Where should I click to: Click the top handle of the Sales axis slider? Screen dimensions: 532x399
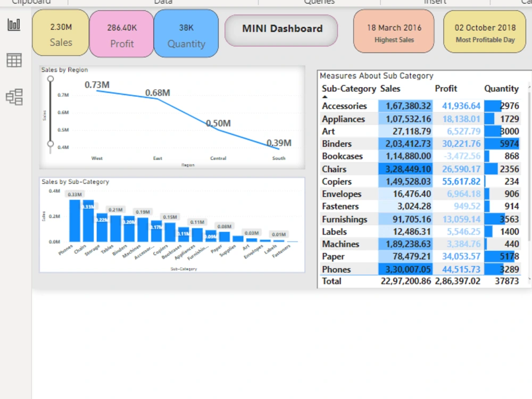tap(51, 78)
